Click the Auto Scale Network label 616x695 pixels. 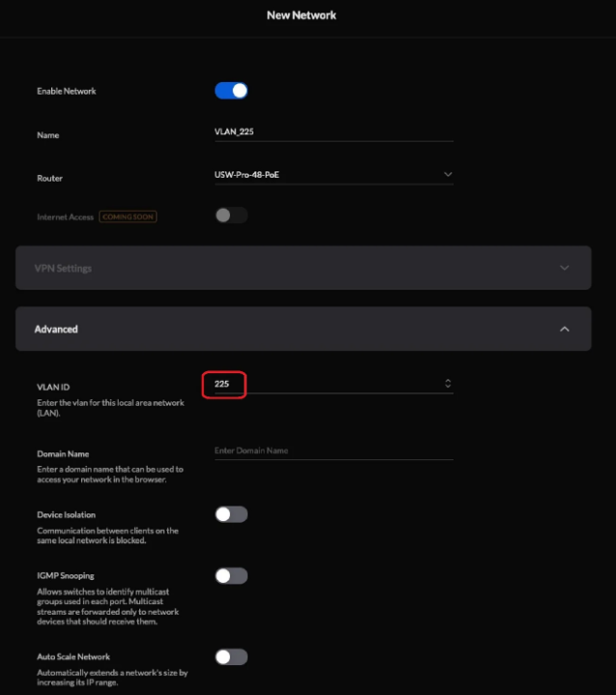pyautogui.click(x=73, y=657)
